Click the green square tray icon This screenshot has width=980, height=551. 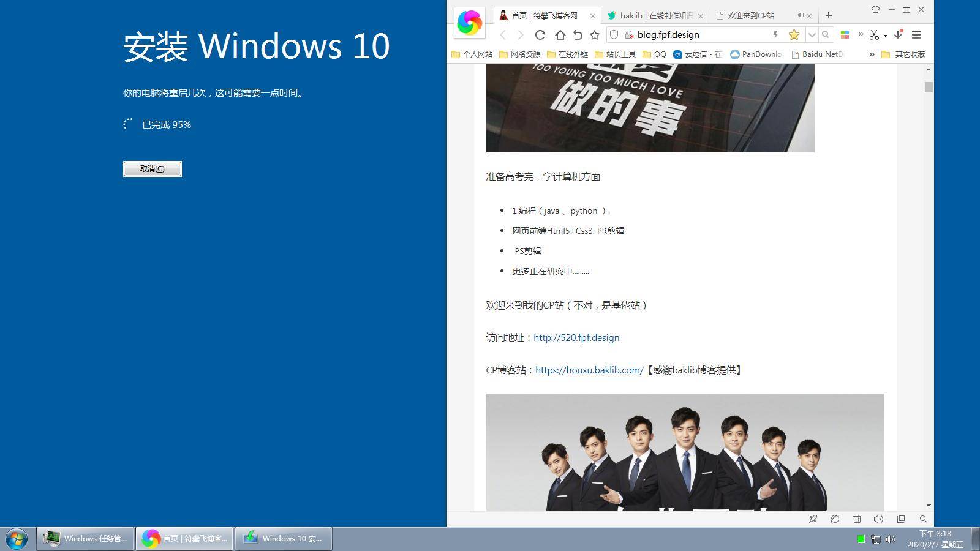[x=861, y=539]
